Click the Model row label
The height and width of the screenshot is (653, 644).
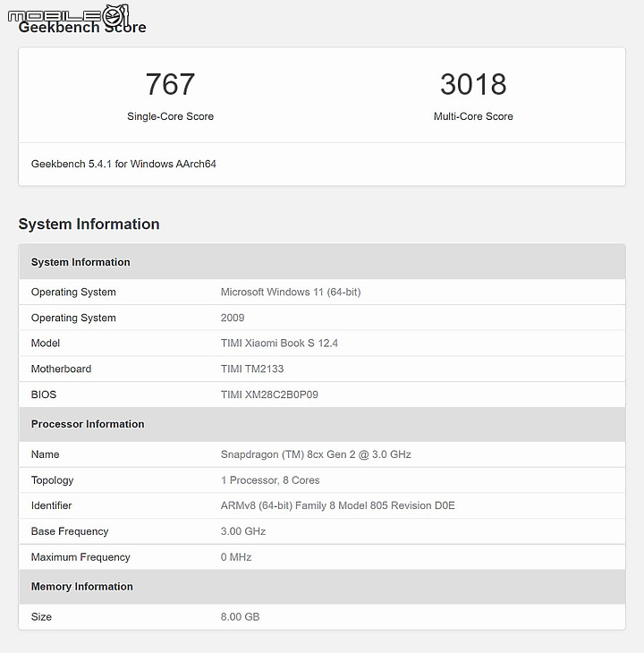[46, 343]
